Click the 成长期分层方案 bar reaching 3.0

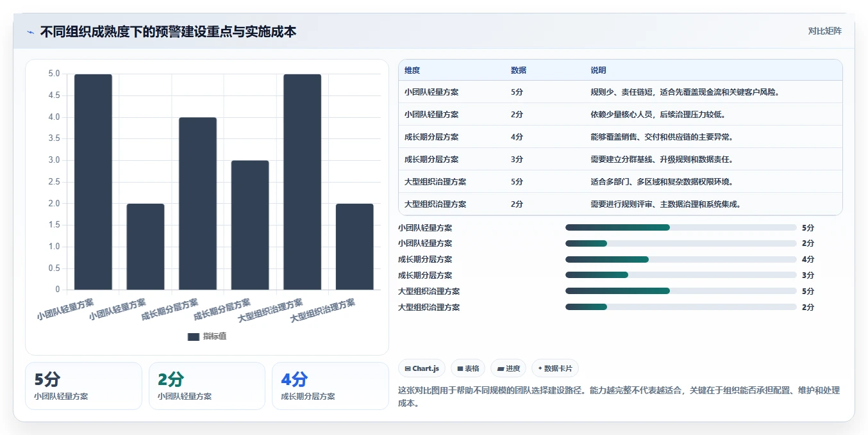tap(250, 225)
